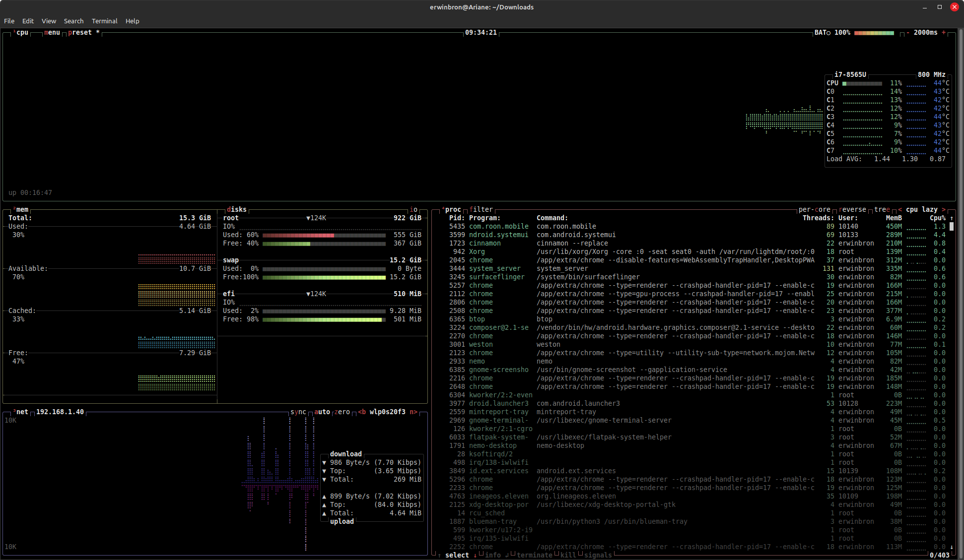Screen dimensions: 964x560
Task: Click the plus sign next to 2000ms
Action: coord(944,33)
